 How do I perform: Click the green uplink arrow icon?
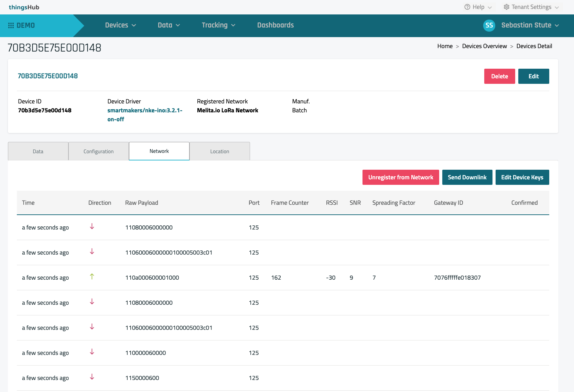pyautogui.click(x=92, y=277)
